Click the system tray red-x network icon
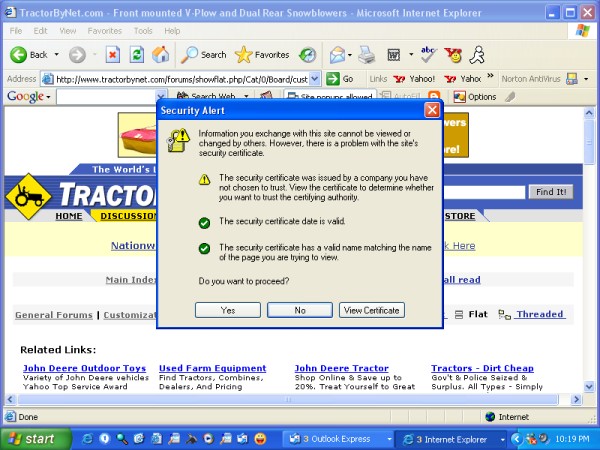The height and width of the screenshot is (450, 600). coord(531,439)
